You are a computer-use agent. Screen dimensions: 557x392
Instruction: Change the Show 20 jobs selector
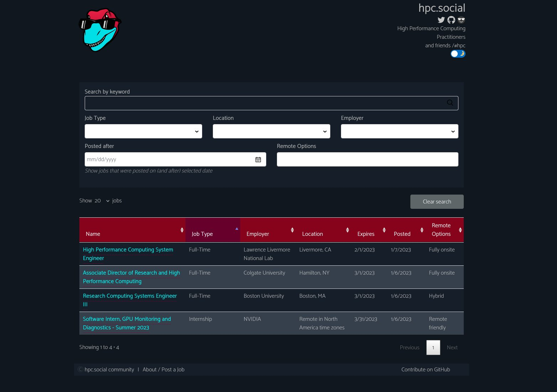click(x=102, y=201)
